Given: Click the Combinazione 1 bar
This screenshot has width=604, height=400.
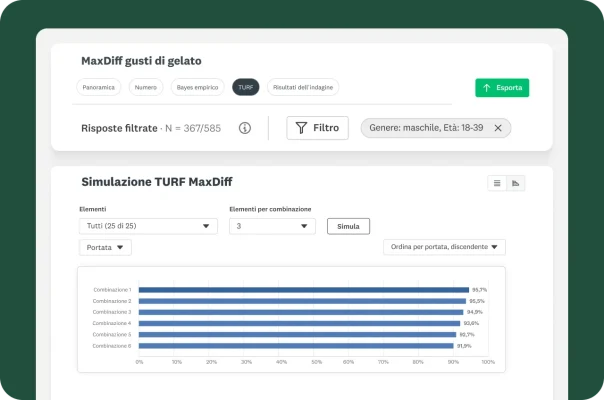Looking at the screenshot, I should tap(303, 290).
